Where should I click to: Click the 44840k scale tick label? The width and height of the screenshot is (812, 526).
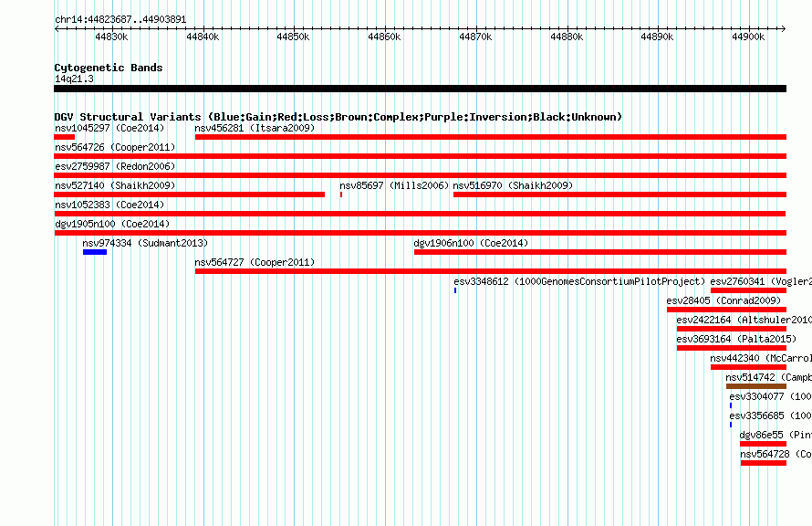pos(203,37)
